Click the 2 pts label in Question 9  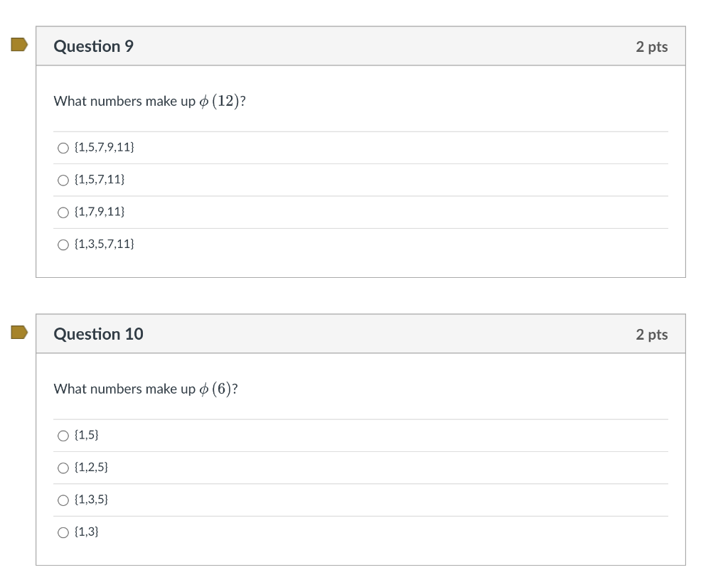click(651, 47)
